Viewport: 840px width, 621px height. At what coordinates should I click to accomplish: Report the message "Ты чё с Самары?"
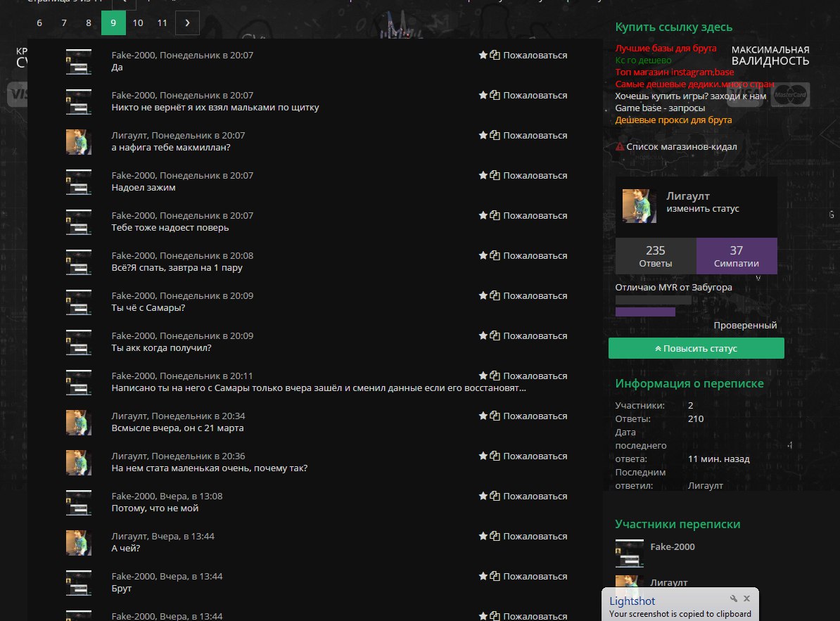(535, 296)
